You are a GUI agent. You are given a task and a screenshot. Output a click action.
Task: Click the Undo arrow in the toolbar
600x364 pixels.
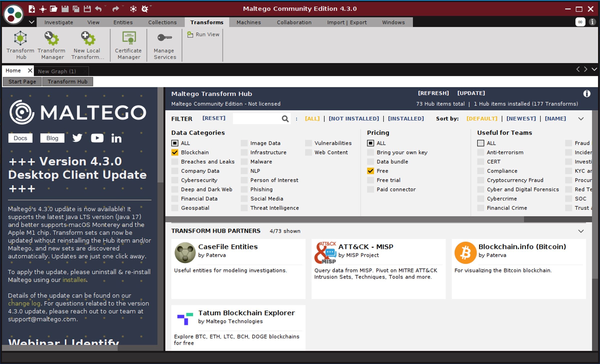click(x=98, y=9)
